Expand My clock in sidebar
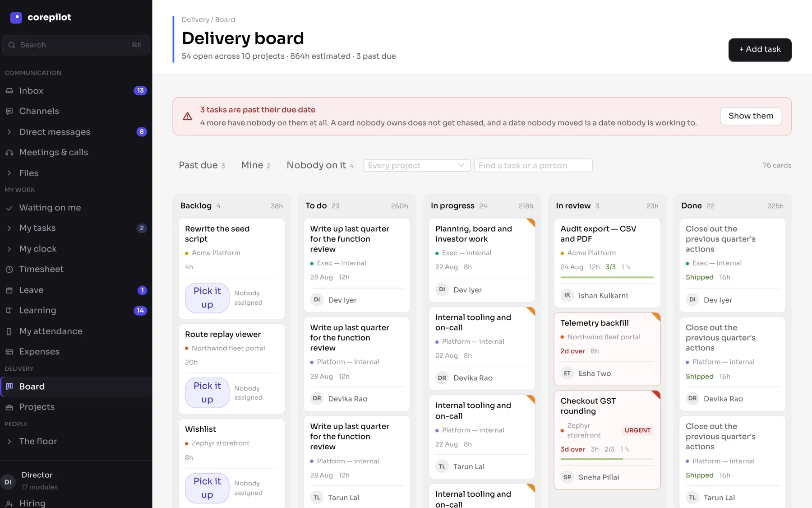 tap(9, 249)
